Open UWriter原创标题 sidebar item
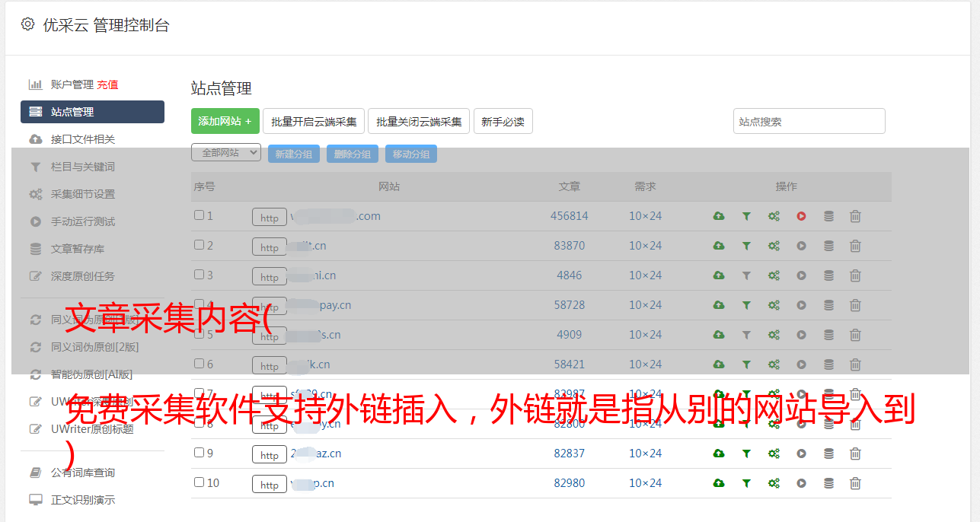Screen dimensions: 980x522 [92, 429]
